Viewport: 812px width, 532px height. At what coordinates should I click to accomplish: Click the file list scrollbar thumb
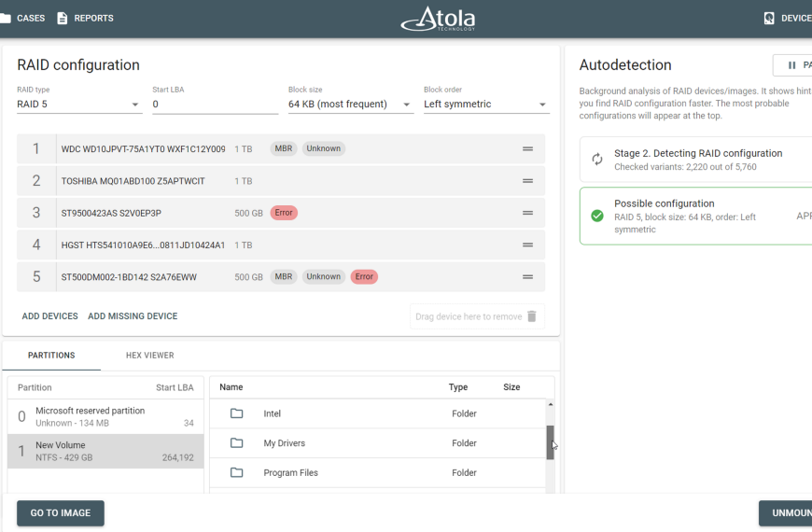pos(550,442)
